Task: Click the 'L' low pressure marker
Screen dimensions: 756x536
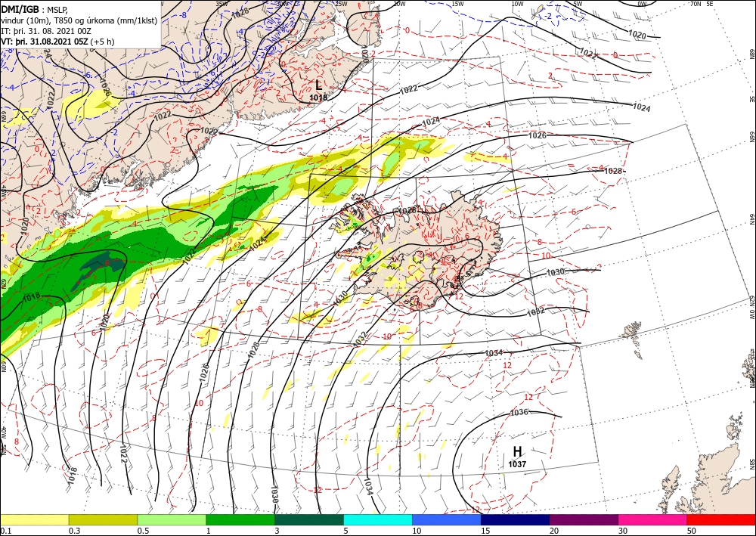Action: point(319,85)
